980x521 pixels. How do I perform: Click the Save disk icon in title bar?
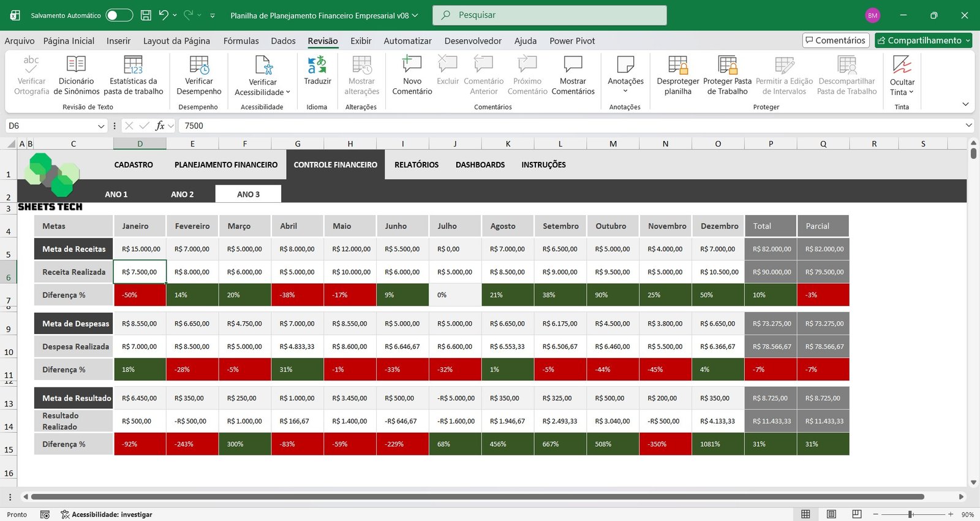pyautogui.click(x=146, y=15)
